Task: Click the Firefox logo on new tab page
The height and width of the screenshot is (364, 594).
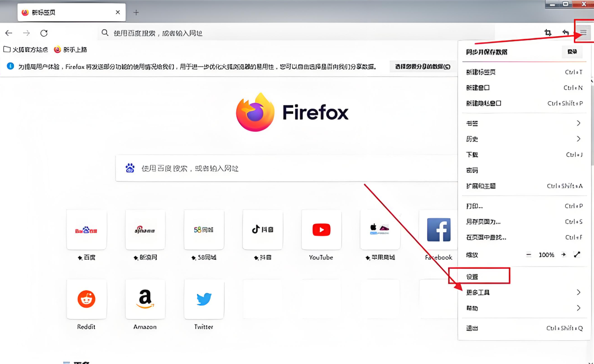Action: point(255,112)
